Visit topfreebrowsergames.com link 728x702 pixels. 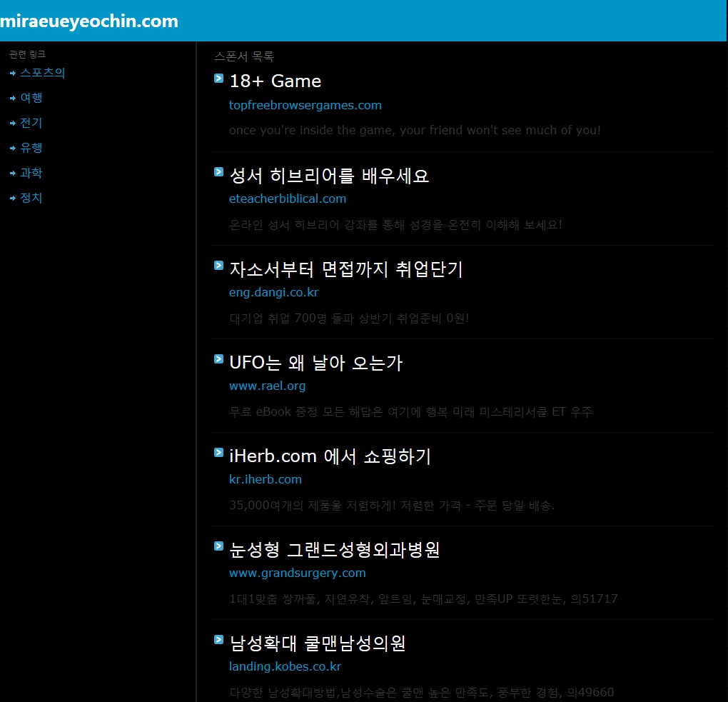point(305,106)
